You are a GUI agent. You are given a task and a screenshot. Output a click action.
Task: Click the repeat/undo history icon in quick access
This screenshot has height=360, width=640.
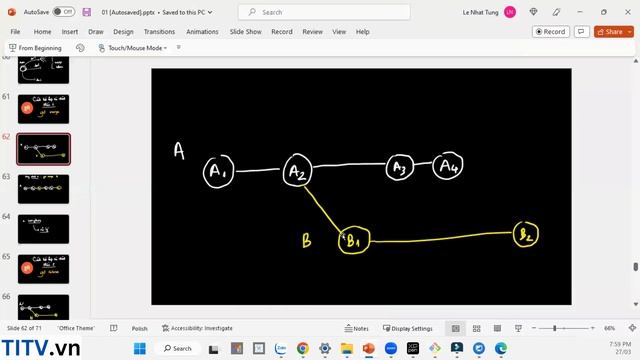(80, 48)
